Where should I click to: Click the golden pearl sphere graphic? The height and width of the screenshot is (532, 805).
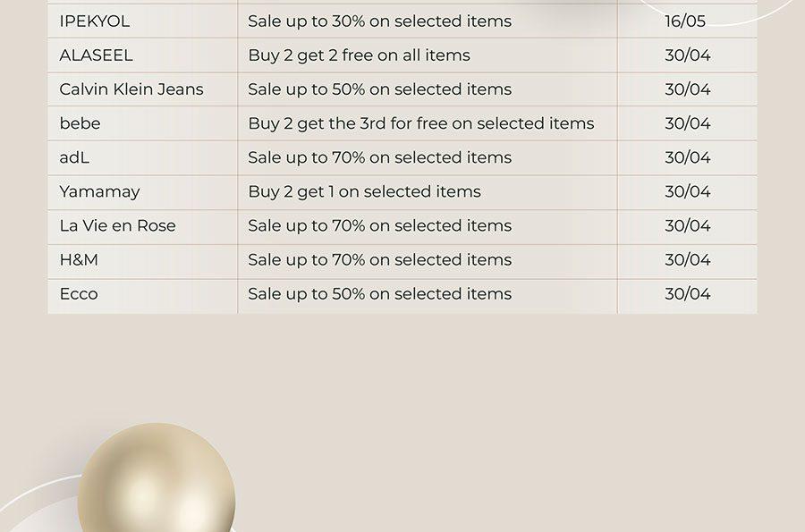point(157,478)
